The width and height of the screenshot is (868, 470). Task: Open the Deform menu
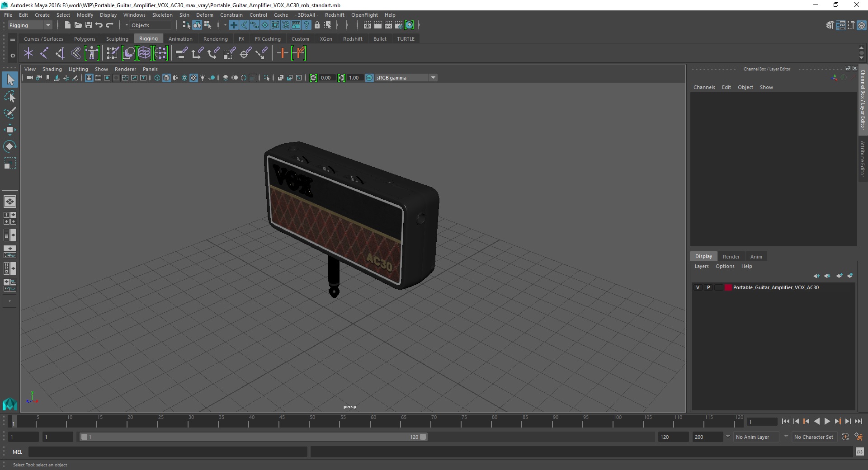coord(204,15)
